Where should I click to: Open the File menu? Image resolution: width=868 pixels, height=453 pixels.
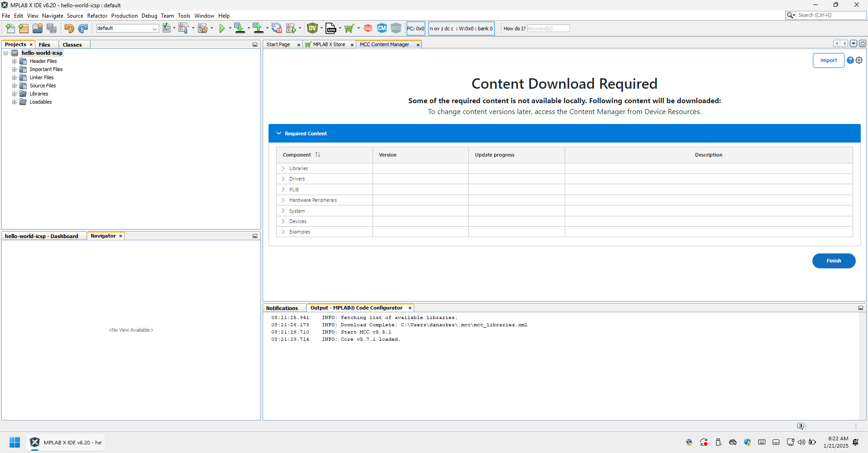coord(6,16)
